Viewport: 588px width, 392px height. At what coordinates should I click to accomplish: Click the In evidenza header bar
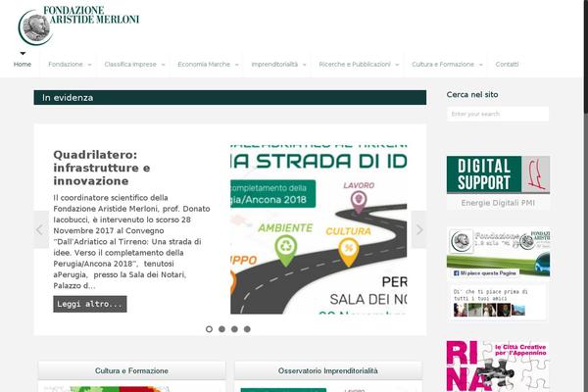pos(230,98)
